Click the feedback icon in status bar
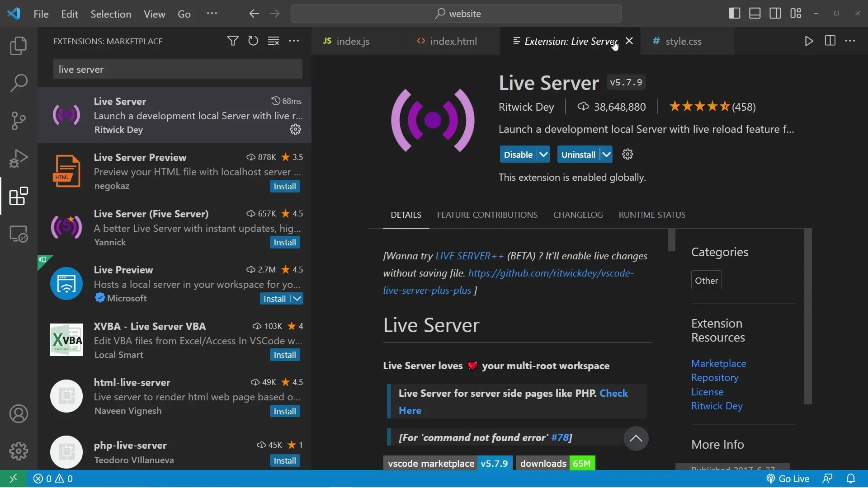This screenshot has width=868, height=488. 827,479
